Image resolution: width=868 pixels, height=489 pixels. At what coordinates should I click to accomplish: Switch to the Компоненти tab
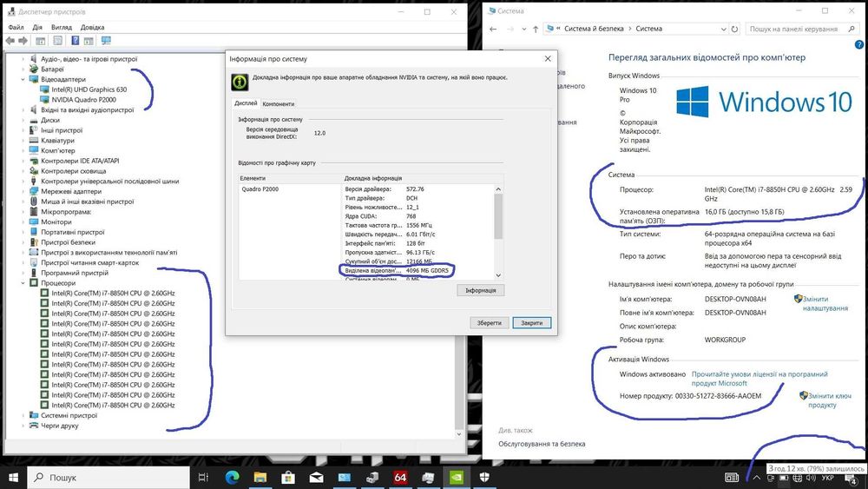tap(279, 103)
